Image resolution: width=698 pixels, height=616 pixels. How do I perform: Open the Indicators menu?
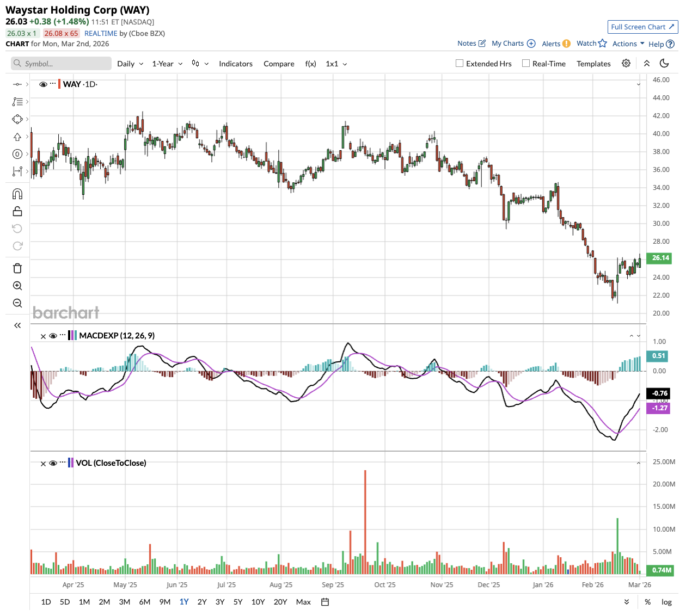pos(236,64)
